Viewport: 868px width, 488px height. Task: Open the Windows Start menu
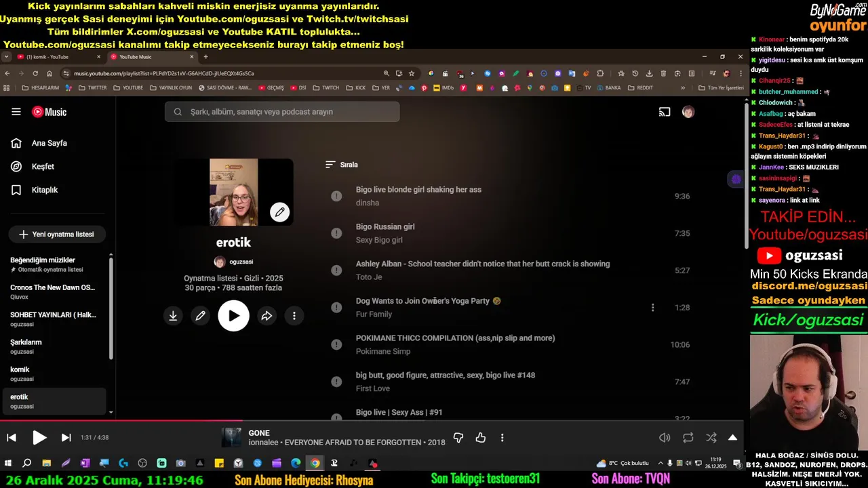coord(8,464)
